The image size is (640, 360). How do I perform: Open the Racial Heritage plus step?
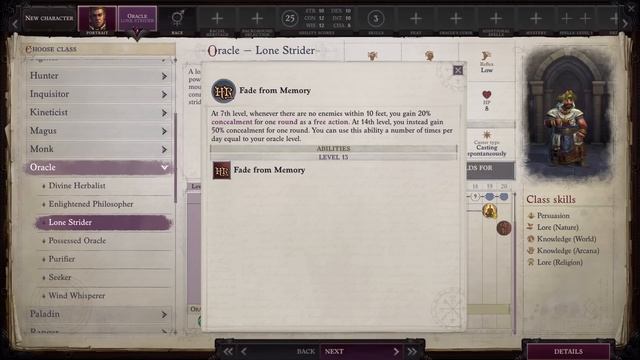pos(217,18)
